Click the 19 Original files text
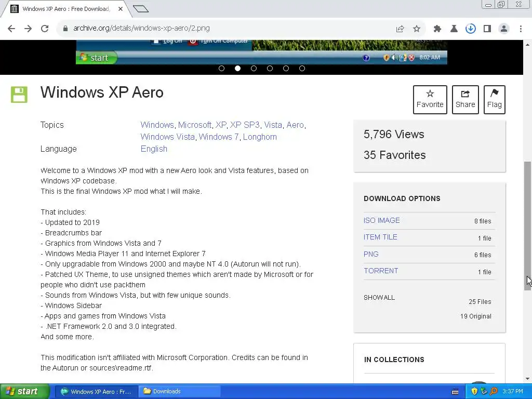The image size is (532, 399). tap(476, 316)
